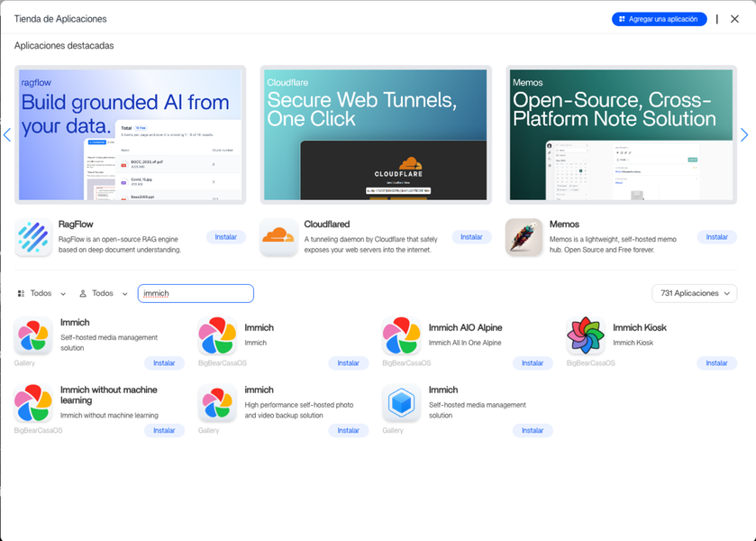Image resolution: width=756 pixels, height=541 pixels.
Task: Expand the Todos category dropdown
Action: click(42, 294)
